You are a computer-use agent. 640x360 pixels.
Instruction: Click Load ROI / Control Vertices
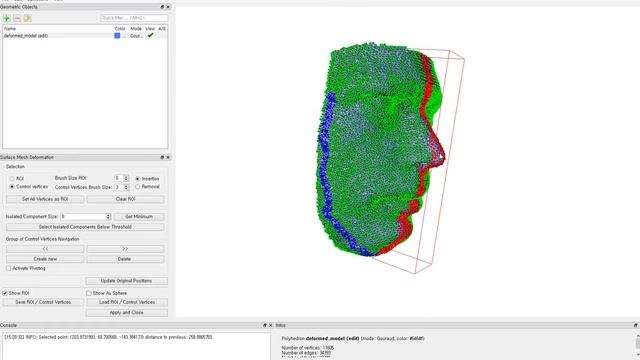pos(127,302)
